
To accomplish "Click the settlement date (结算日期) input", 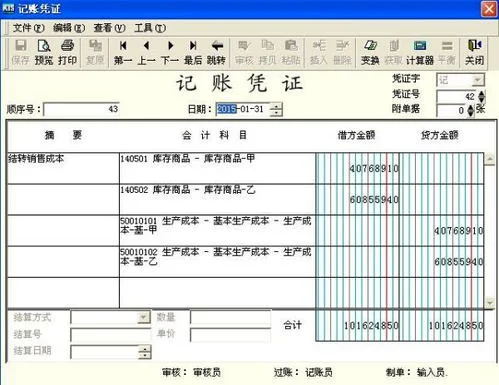I will pos(105,352).
